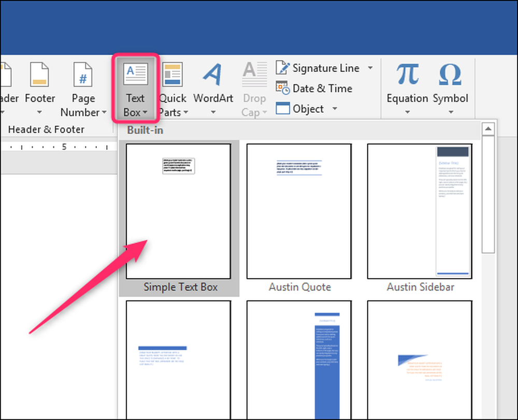Select the Austin Quote thumbnail
Image resolution: width=518 pixels, height=420 pixels.
coord(299,211)
